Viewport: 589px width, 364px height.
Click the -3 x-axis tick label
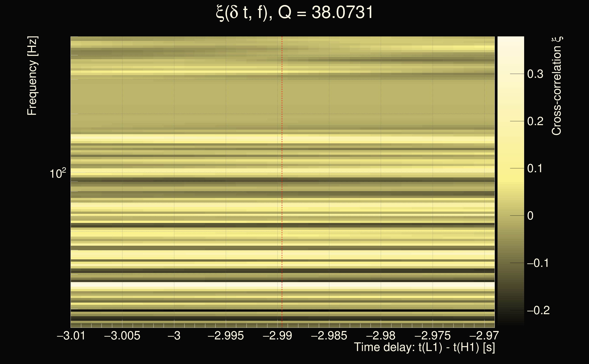coord(174,336)
